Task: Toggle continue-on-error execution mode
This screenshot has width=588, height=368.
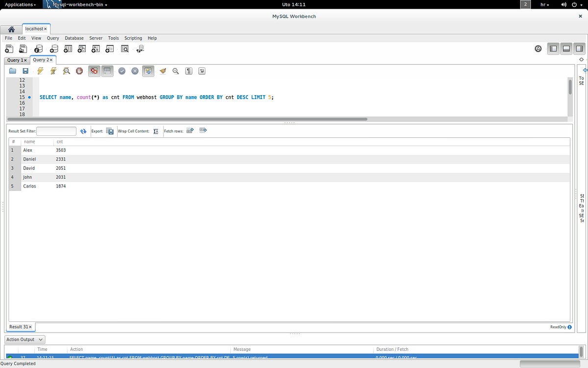Action: tap(94, 71)
